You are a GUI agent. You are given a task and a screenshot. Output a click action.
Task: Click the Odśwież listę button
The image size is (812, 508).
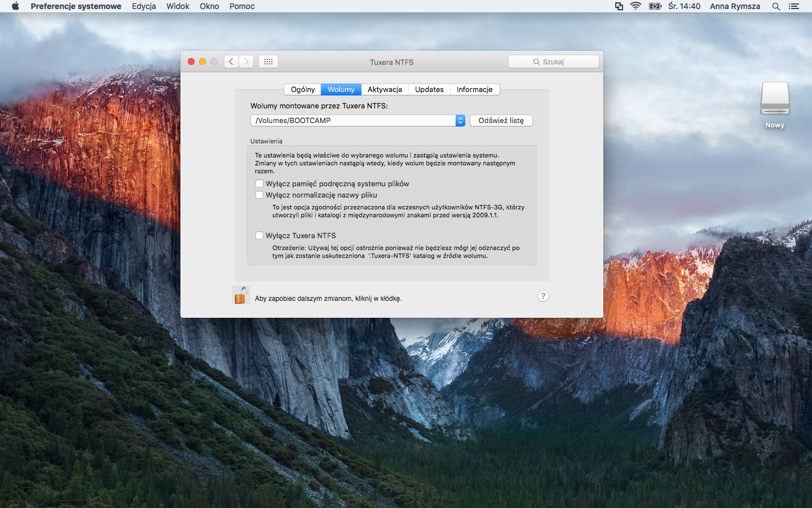click(x=501, y=120)
